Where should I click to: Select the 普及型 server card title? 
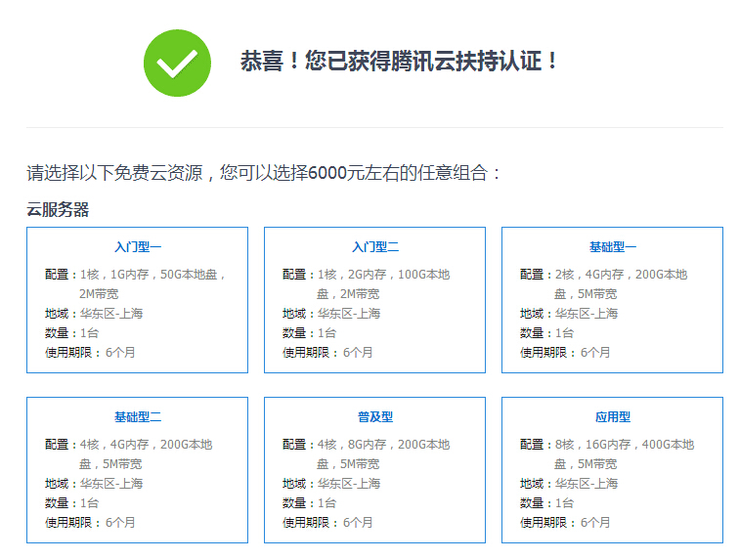(375, 417)
